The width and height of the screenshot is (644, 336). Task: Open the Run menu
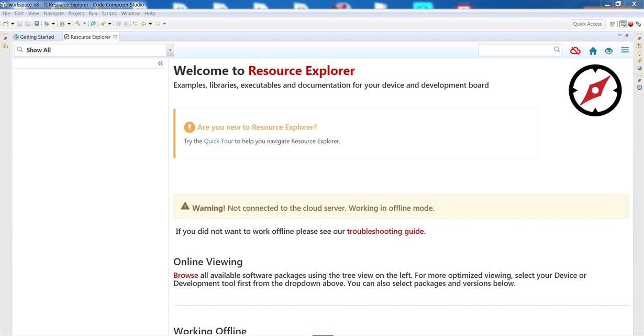[x=93, y=14]
